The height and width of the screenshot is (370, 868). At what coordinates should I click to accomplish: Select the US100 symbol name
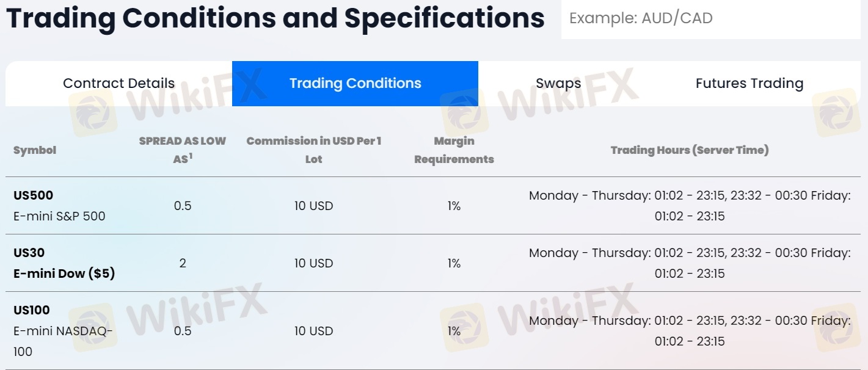click(32, 310)
